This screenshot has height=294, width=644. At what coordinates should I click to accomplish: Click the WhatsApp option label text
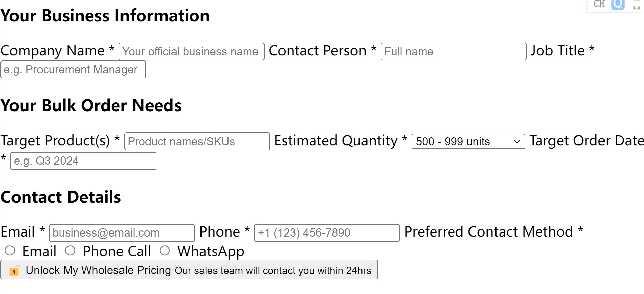pos(211,251)
